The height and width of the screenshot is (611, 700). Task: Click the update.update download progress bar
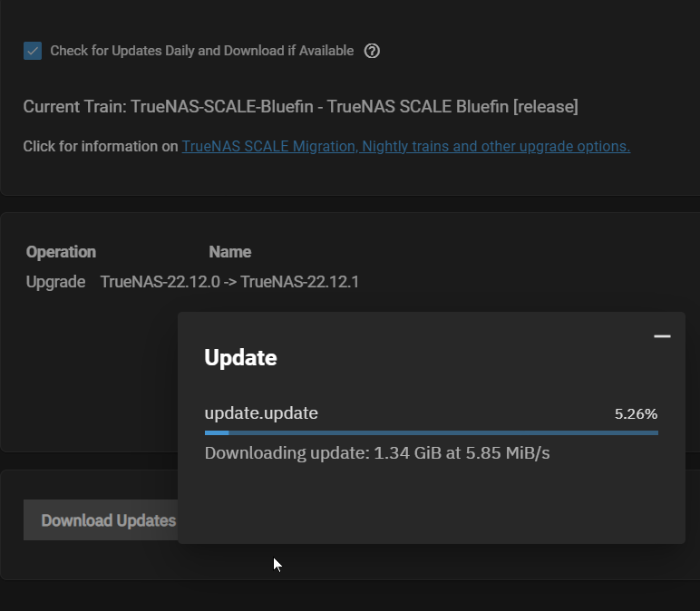tap(432, 433)
